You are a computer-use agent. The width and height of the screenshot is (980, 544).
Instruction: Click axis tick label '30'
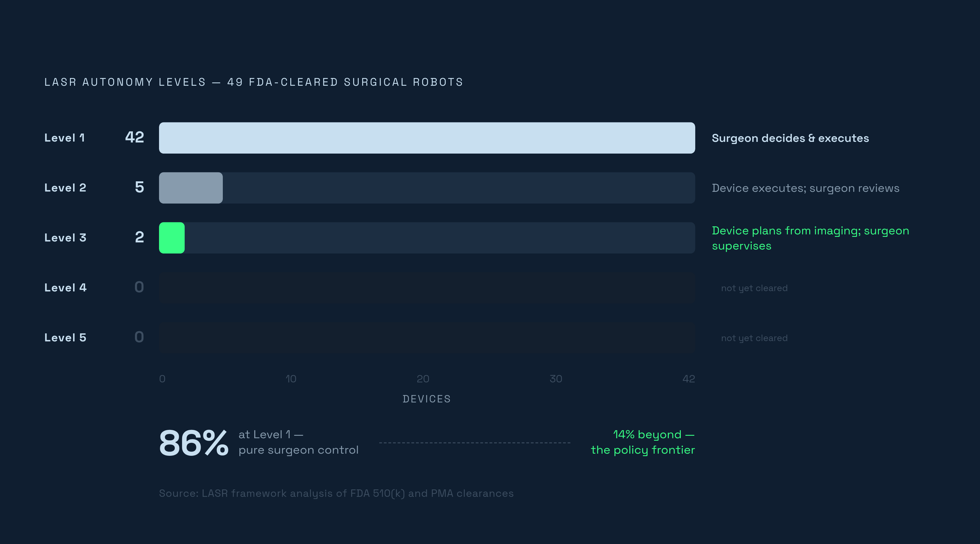click(555, 379)
